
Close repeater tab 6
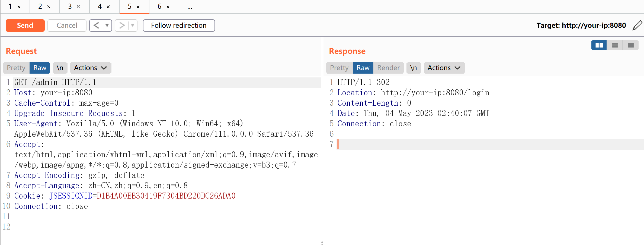click(x=168, y=7)
